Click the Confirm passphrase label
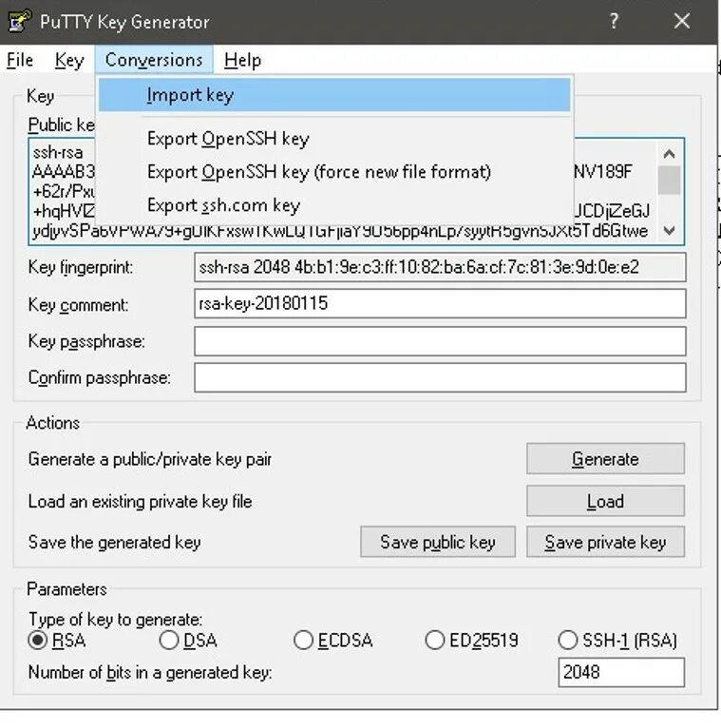The width and height of the screenshot is (721, 728). (x=100, y=377)
